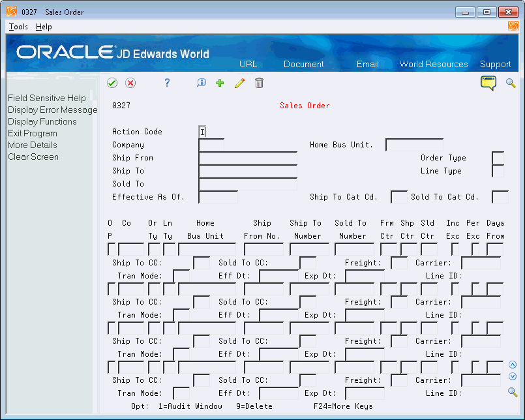Image resolution: width=525 pixels, height=420 pixels.
Task: Click the red Sales Order title text
Action: 305,106
